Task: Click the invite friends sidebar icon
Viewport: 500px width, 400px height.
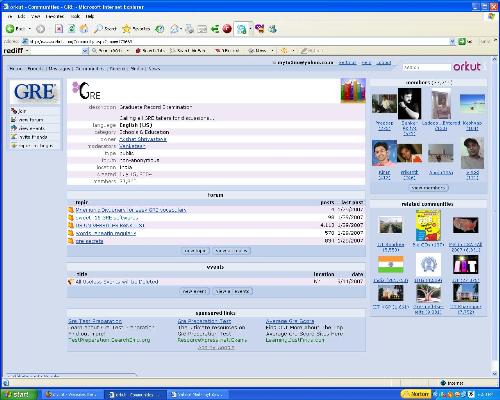Action: pos(14,137)
